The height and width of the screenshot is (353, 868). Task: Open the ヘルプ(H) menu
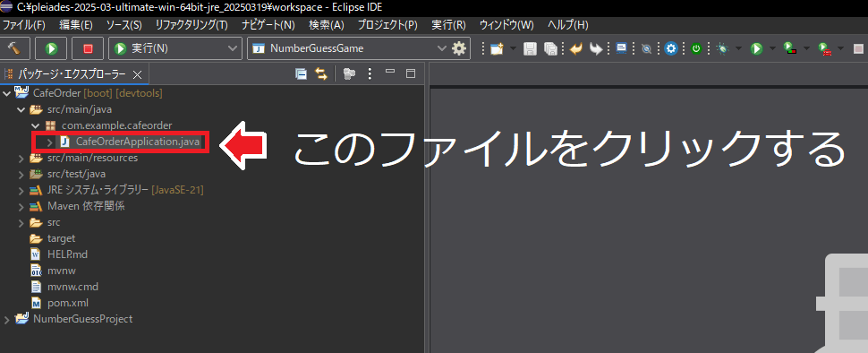click(x=568, y=25)
